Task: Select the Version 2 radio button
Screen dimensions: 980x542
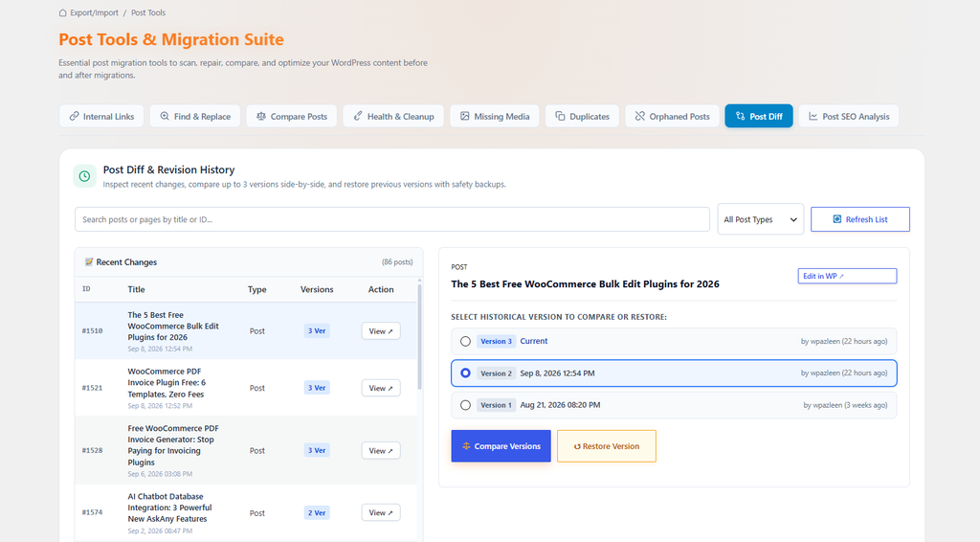Action: [466, 373]
